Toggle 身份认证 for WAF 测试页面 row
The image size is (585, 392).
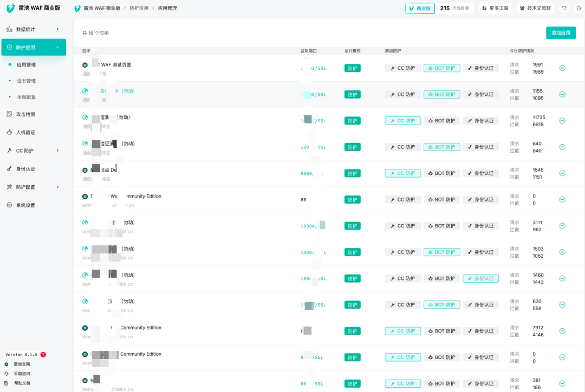(x=481, y=68)
